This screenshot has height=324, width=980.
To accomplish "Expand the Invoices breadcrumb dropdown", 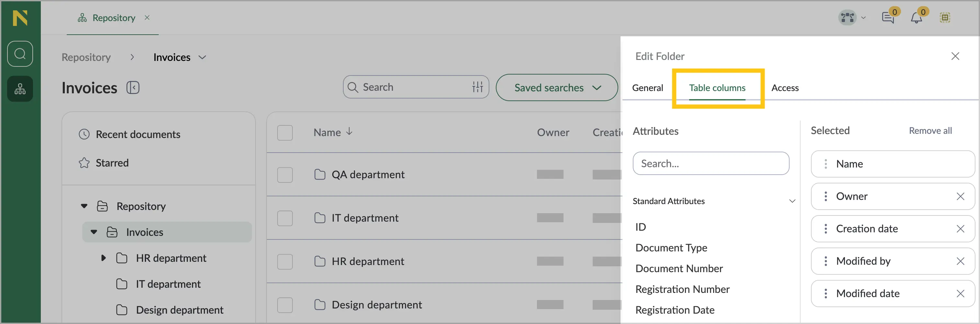I will [202, 57].
